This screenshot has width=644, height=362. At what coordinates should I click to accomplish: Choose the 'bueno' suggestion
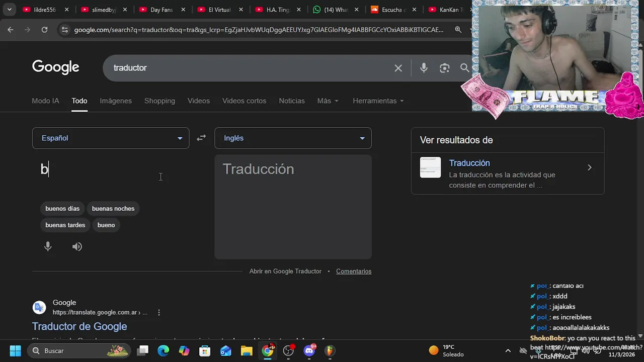coord(106,225)
